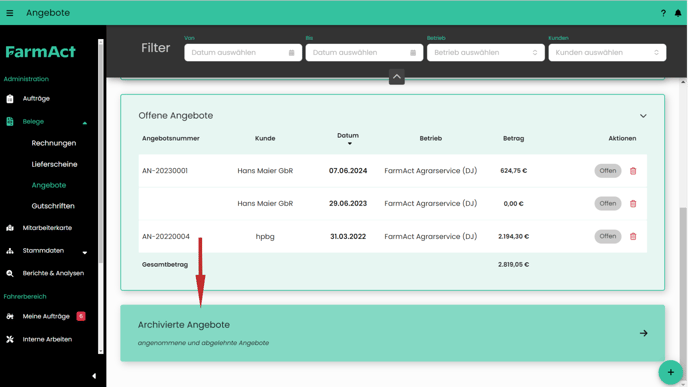
Task: Delete offer AN-20230001 via trash icon
Action: point(633,171)
